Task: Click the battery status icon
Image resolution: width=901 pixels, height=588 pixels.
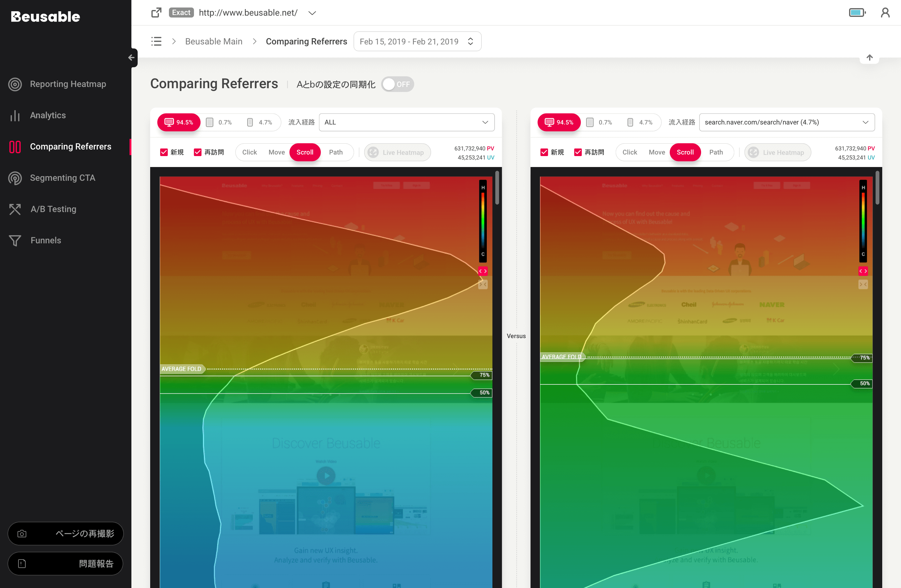Action: click(857, 13)
